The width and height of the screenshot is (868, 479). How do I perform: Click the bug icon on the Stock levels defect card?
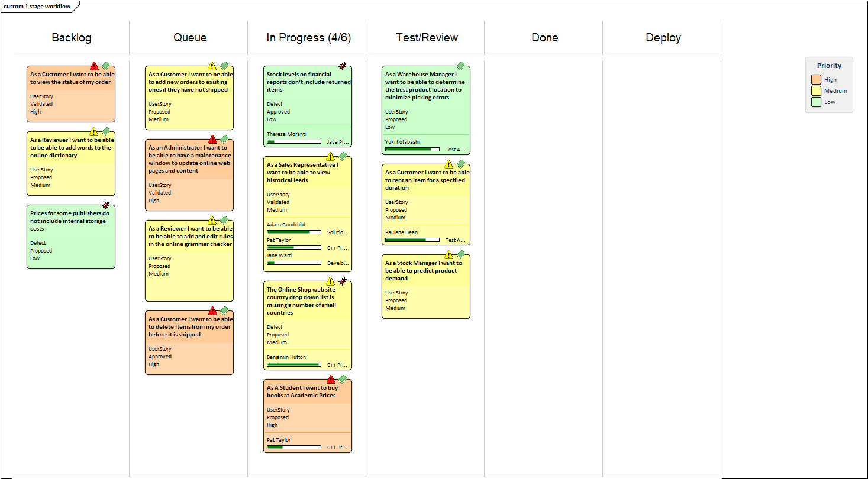point(343,66)
